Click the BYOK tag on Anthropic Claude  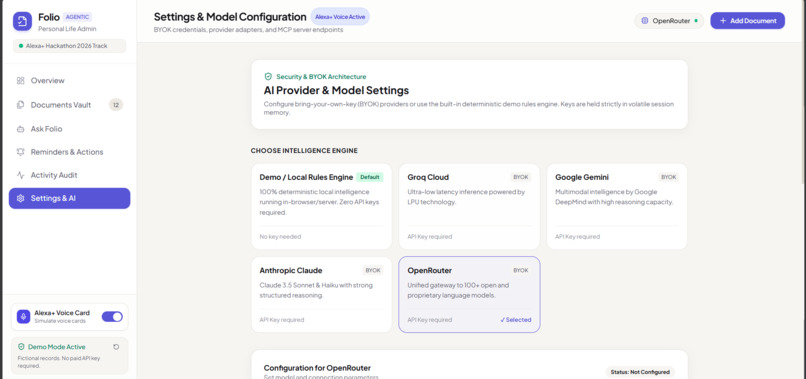(373, 270)
